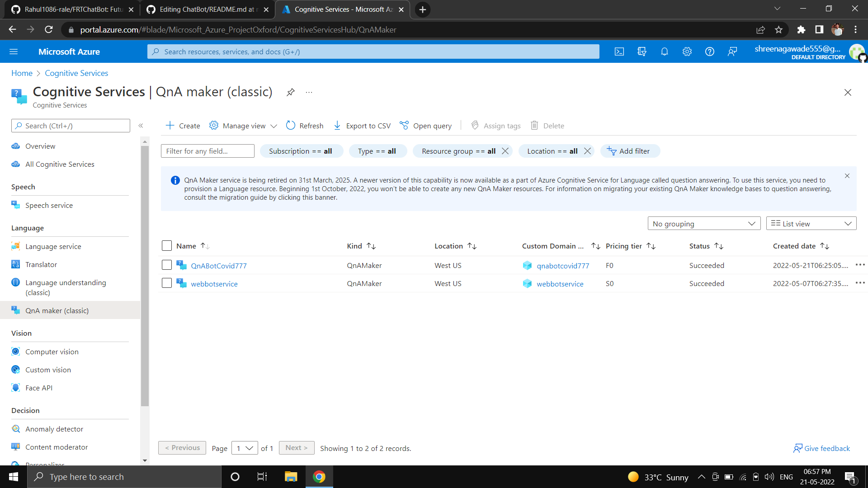Open the QnABotCovid777 resource link
The height and width of the screenshot is (488, 868).
pyautogui.click(x=219, y=266)
